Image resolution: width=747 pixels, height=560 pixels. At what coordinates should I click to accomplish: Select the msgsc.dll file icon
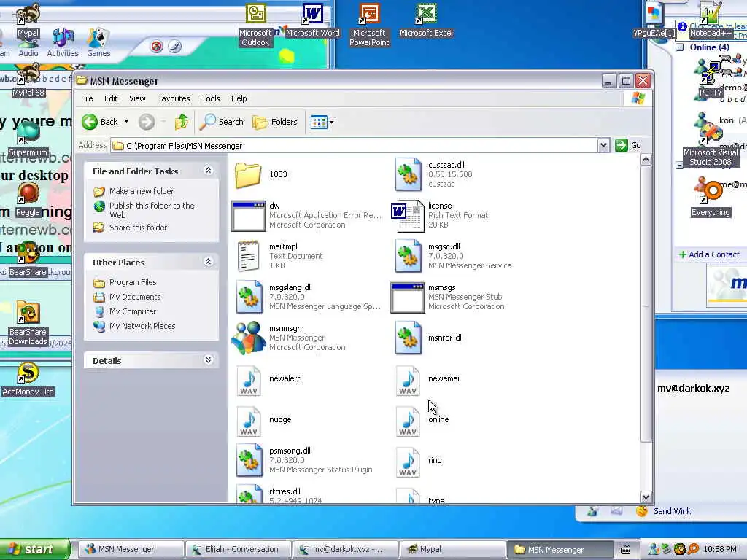coord(408,256)
